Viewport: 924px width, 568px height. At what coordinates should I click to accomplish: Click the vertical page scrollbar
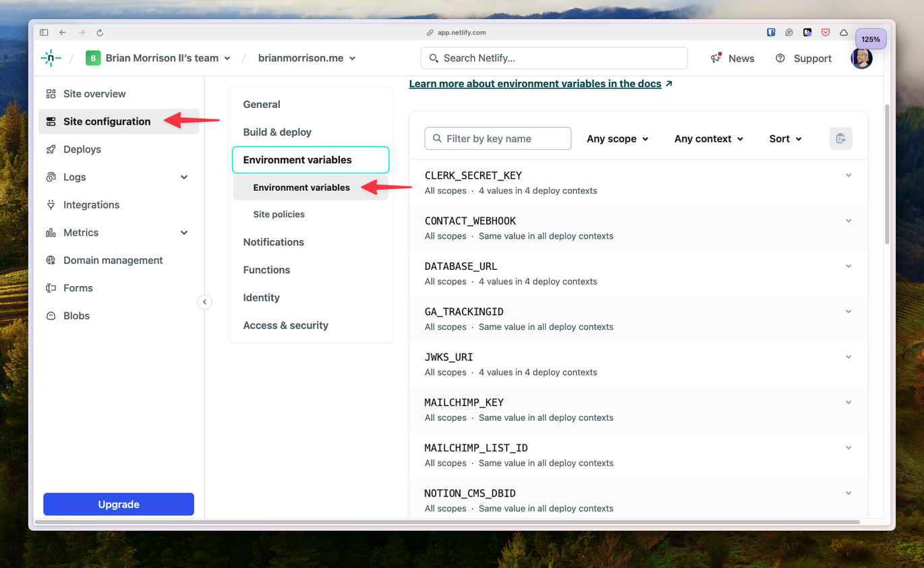point(887,175)
